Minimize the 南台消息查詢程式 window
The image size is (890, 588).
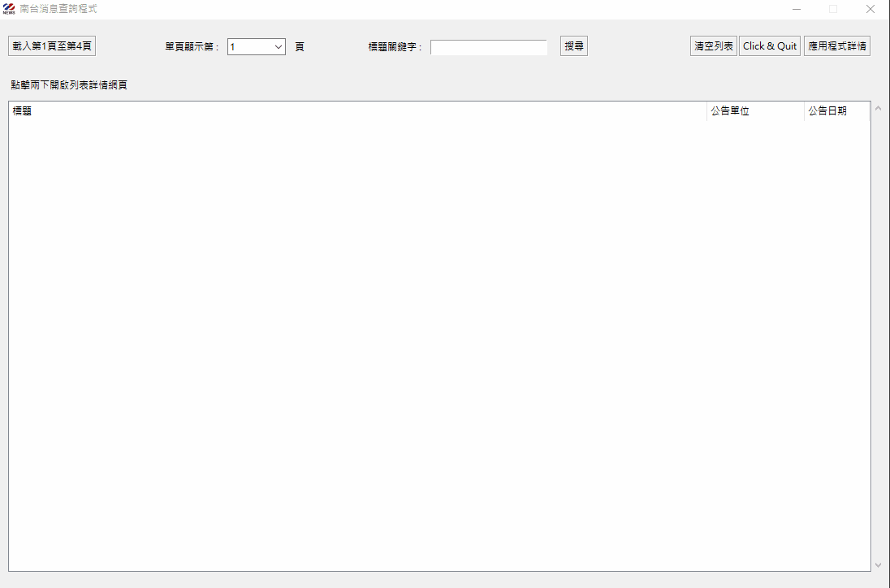796,9
